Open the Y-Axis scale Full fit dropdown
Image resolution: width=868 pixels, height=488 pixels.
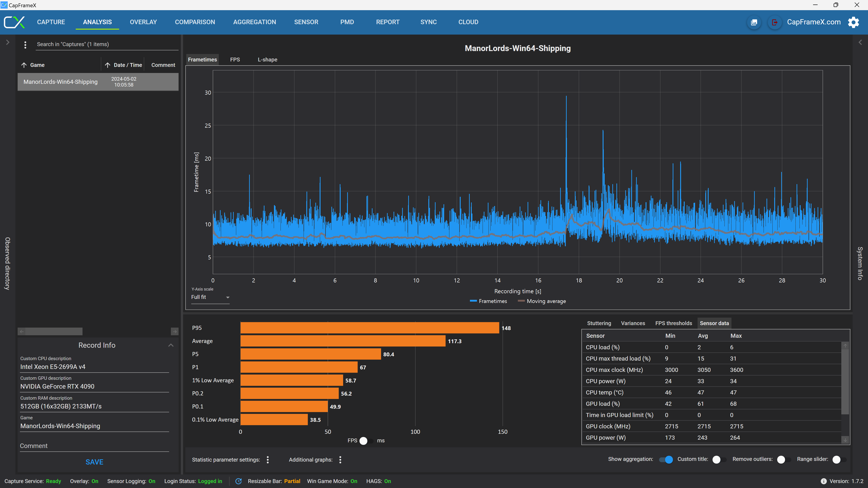click(x=210, y=297)
